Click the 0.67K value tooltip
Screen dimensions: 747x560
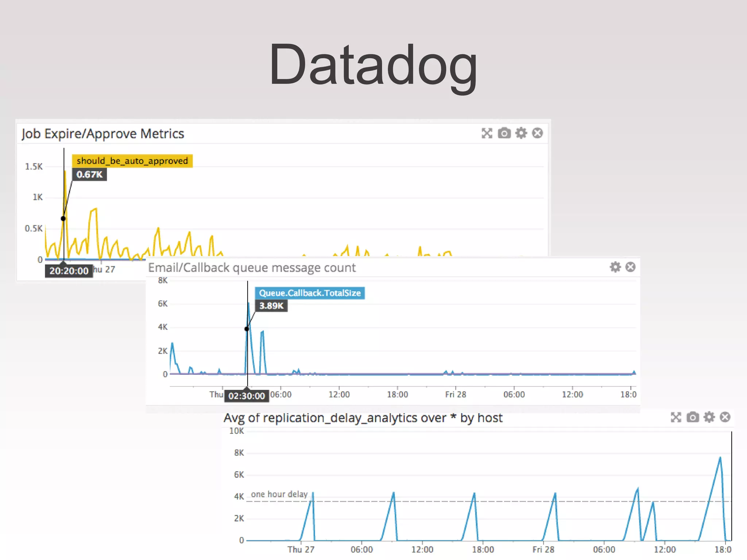click(x=89, y=175)
